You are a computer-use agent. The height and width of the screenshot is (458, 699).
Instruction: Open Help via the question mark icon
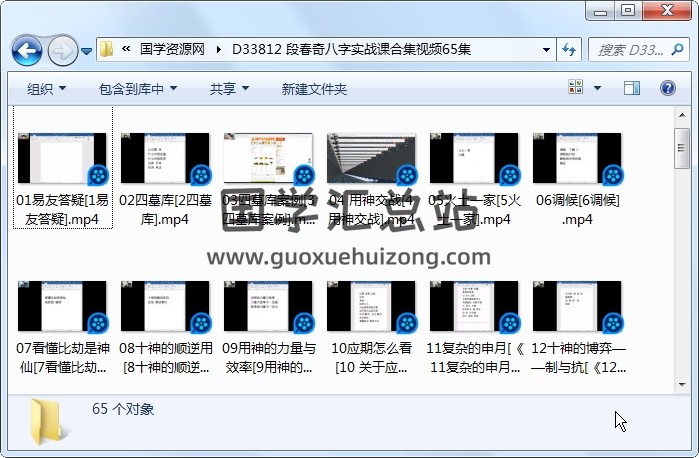(667, 88)
